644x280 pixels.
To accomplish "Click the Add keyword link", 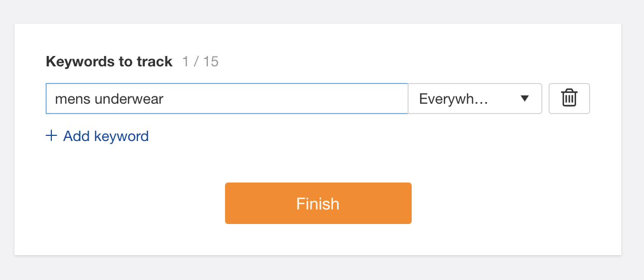I will click(106, 136).
